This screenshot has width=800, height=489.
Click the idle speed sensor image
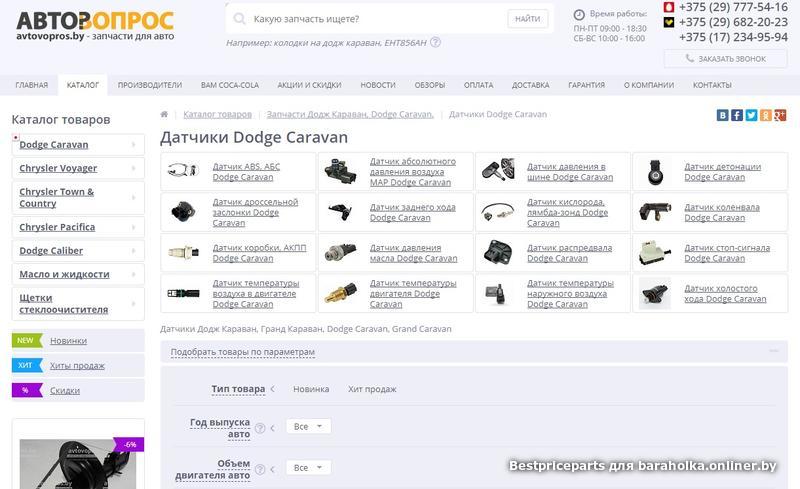pos(655,294)
